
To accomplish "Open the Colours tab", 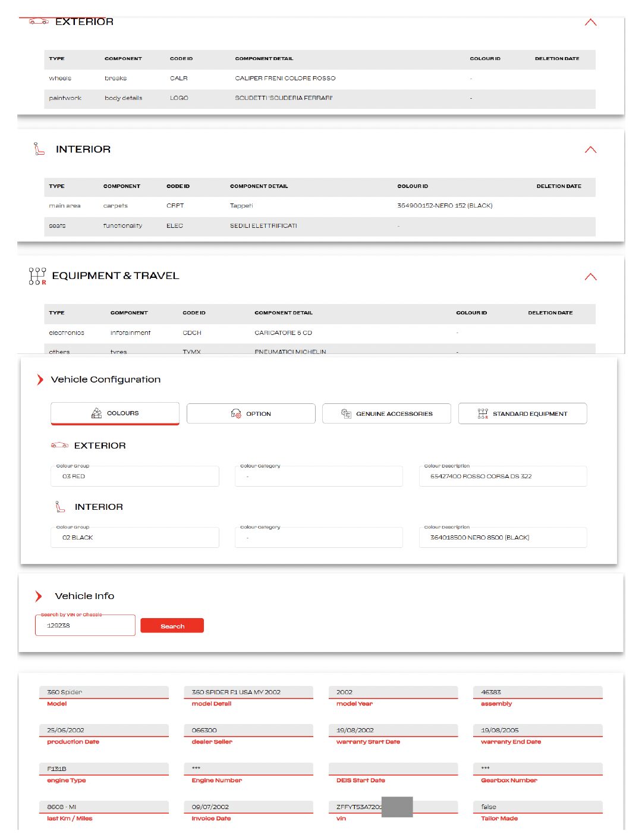I will [115, 413].
